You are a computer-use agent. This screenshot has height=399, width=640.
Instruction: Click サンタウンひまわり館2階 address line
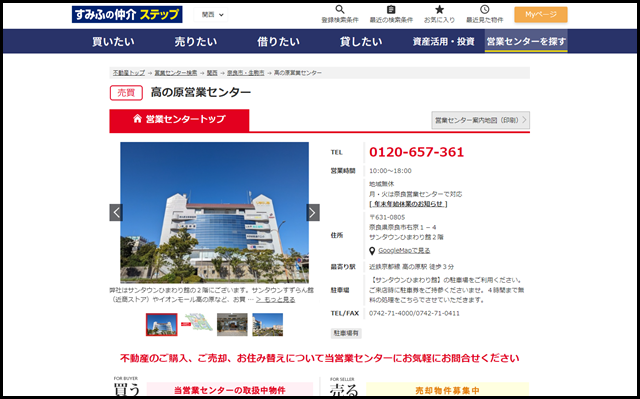(406, 237)
